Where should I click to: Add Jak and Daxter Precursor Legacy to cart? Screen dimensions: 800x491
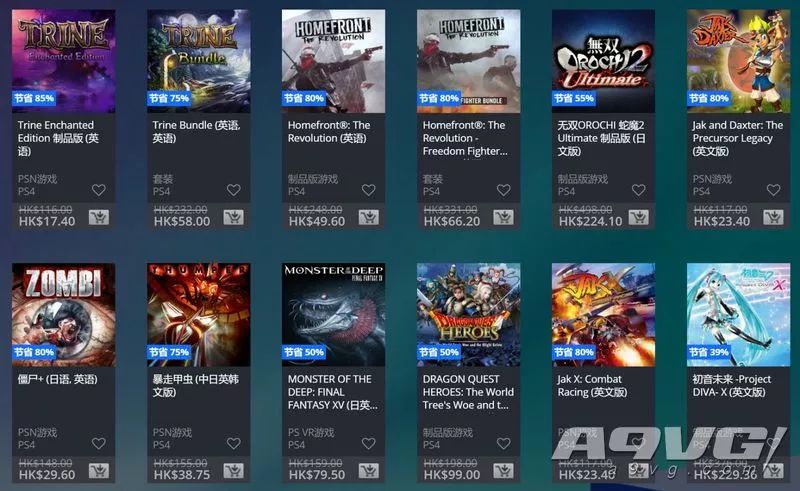(773, 218)
